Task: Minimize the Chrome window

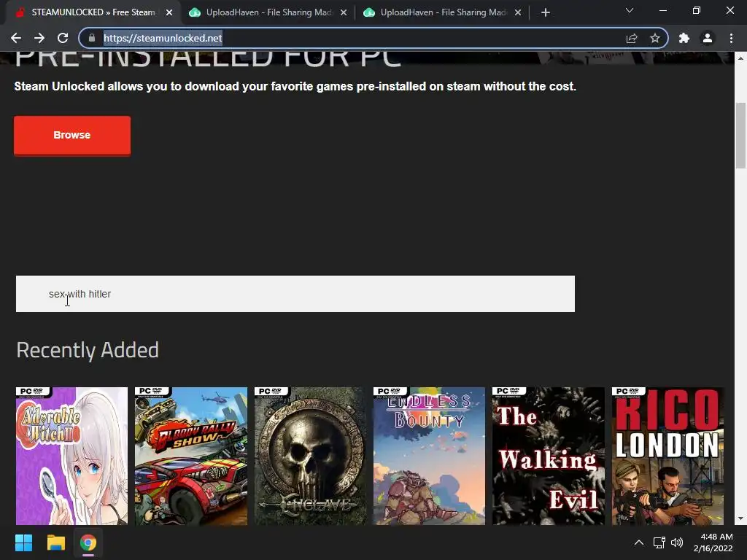Action: [662, 10]
